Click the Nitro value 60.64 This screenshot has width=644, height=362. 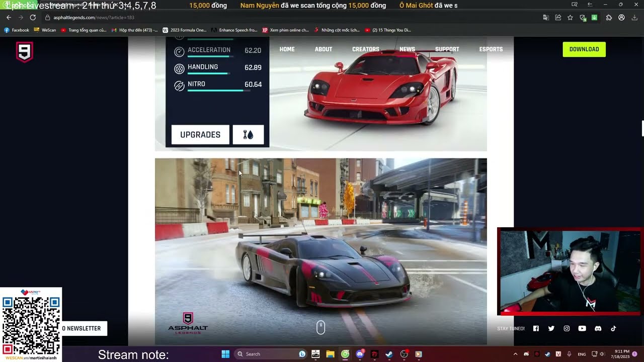[x=253, y=84]
